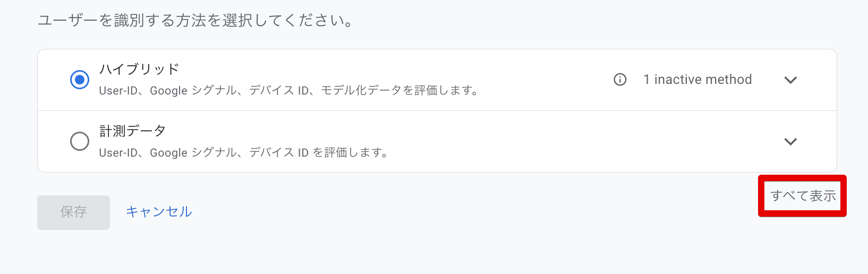868x274 pixels.
Task: Click the 計測データ description ending in デバイス ID を評価します
Action: tap(243, 153)
